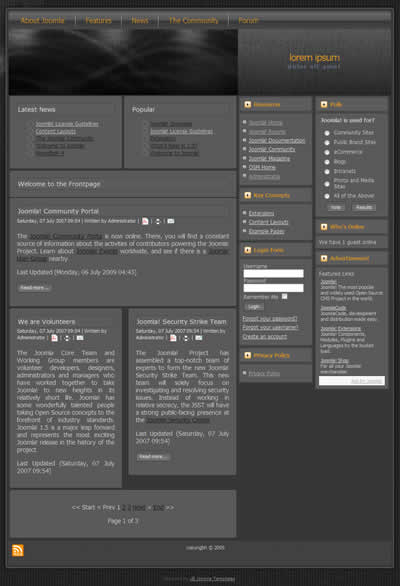The image size is (400, 586).
Task: Click Forgot your password? link
Action: [270, 319]
